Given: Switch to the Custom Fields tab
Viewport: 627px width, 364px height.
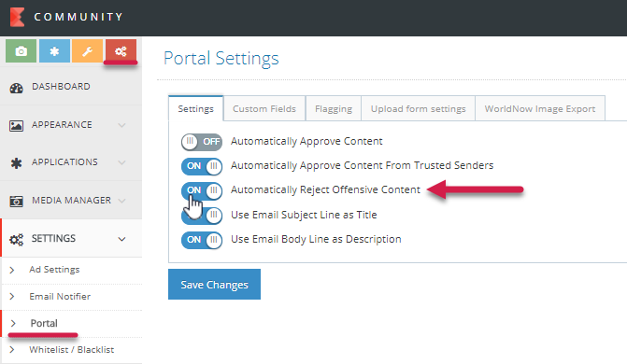Looking at the screenshot, I should [264, 108].
